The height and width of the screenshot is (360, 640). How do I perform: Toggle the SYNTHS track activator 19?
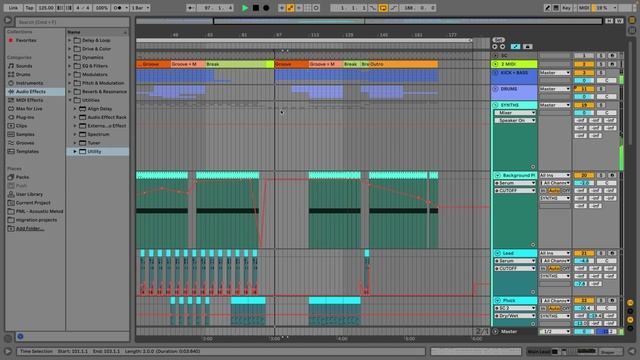[x=584, y=105]
